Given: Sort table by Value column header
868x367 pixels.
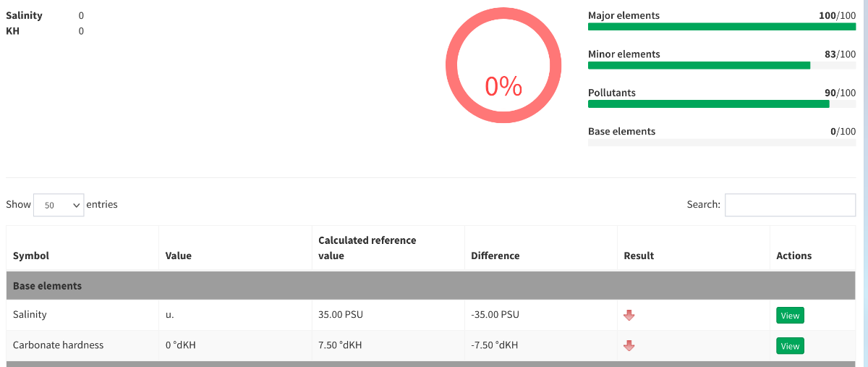Looking at the screenshot, I should [x=179, y=256].
